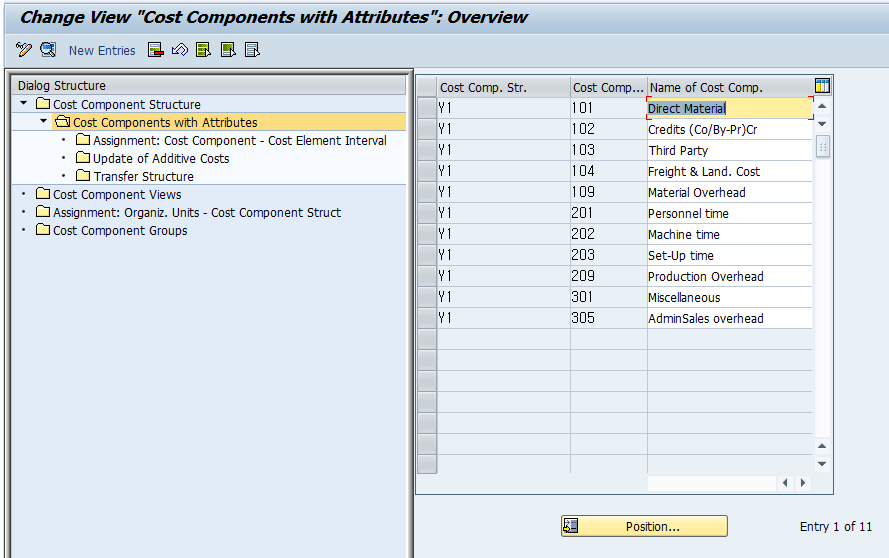
Task: Select row marker for component 305
Action: 426,318
